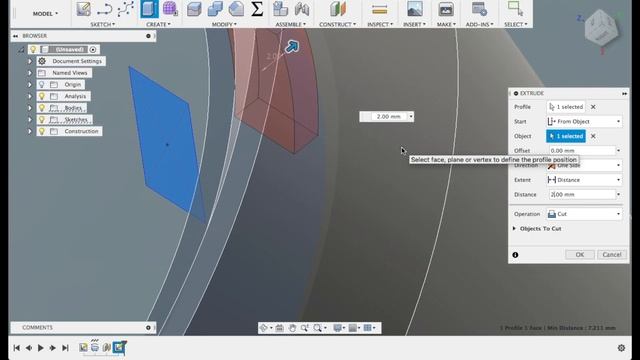Click the Select tool icon
The image size is (640, 360).
click(x=515, y=9)
